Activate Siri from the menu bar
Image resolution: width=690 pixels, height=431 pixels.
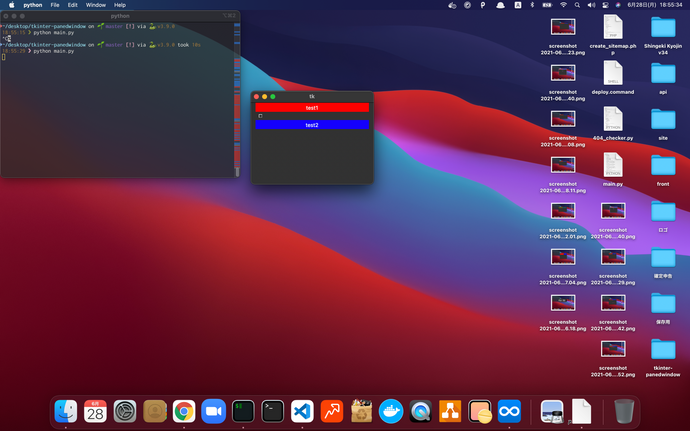[x=618, y=5]
